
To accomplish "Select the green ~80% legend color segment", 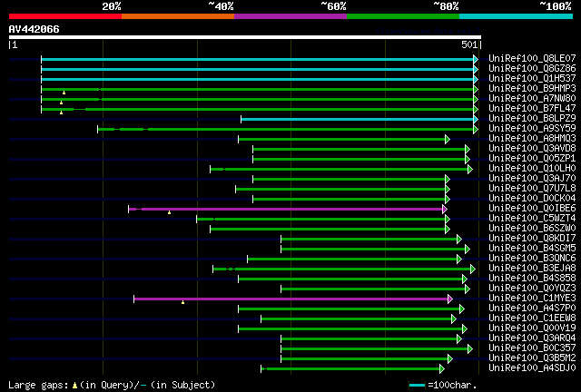I will [403, 16].
